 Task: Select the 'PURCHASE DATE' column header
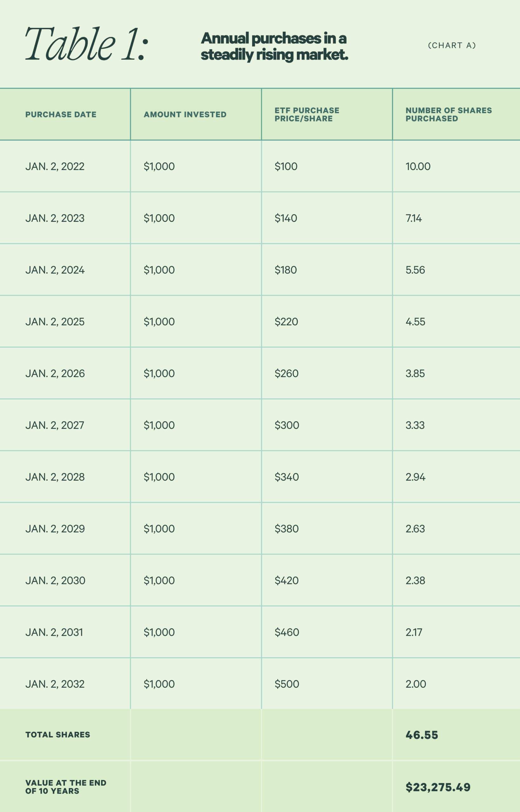click(61, 115)
